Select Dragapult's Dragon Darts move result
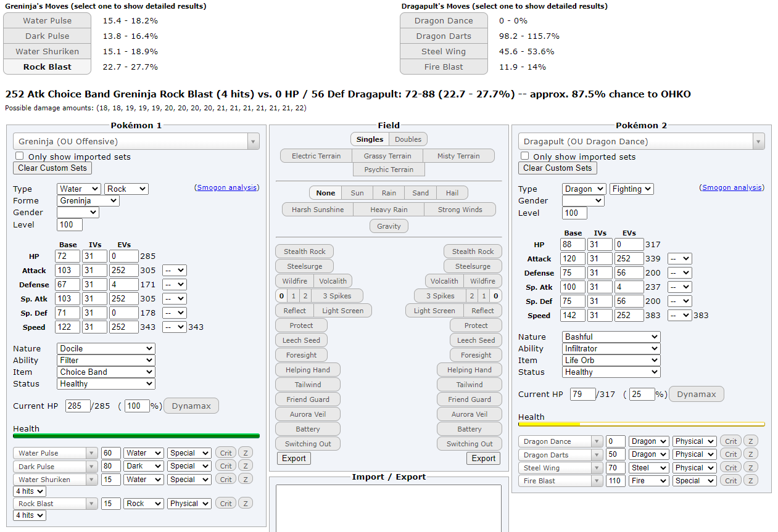 pos(444,36)
